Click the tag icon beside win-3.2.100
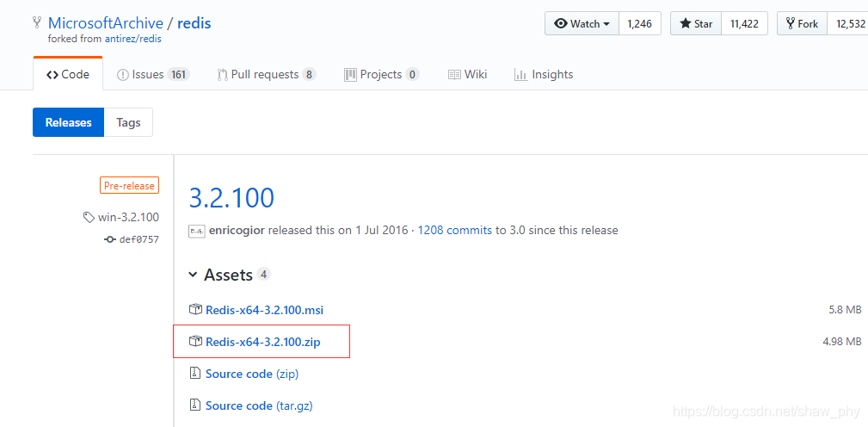This screenshot has height=427, width=868. (89, 218)
